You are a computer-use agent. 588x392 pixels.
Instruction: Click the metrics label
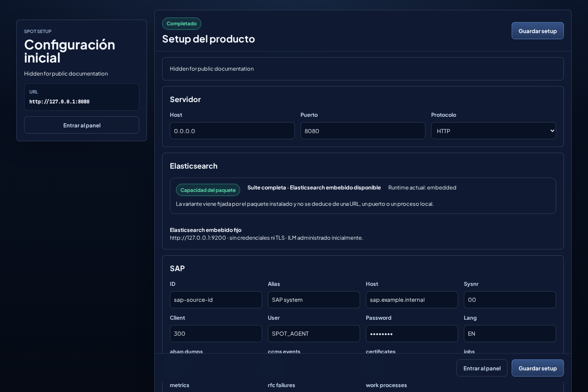(x=180, y=385)
